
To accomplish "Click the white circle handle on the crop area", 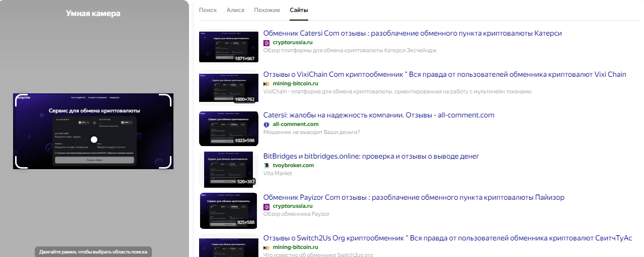I will click(94, 140).
